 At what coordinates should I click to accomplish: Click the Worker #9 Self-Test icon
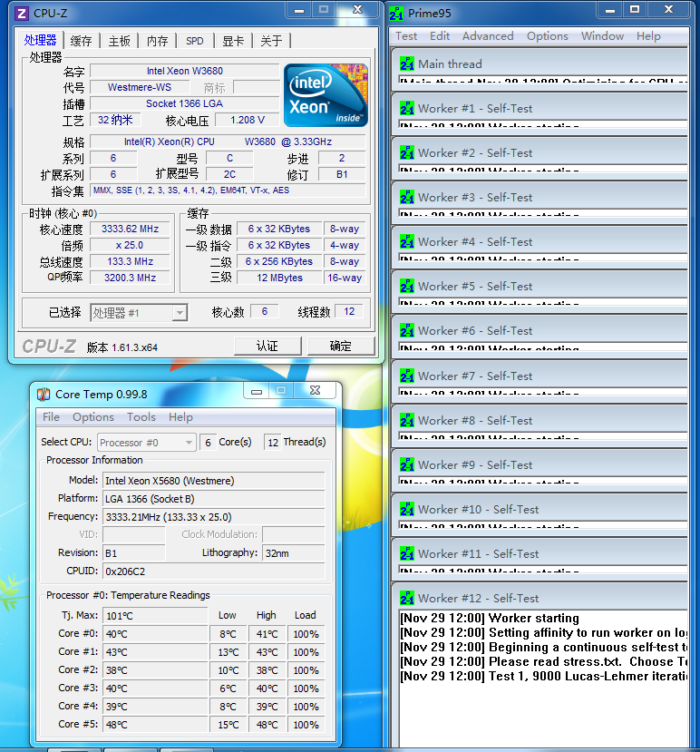tap(407, 465)
